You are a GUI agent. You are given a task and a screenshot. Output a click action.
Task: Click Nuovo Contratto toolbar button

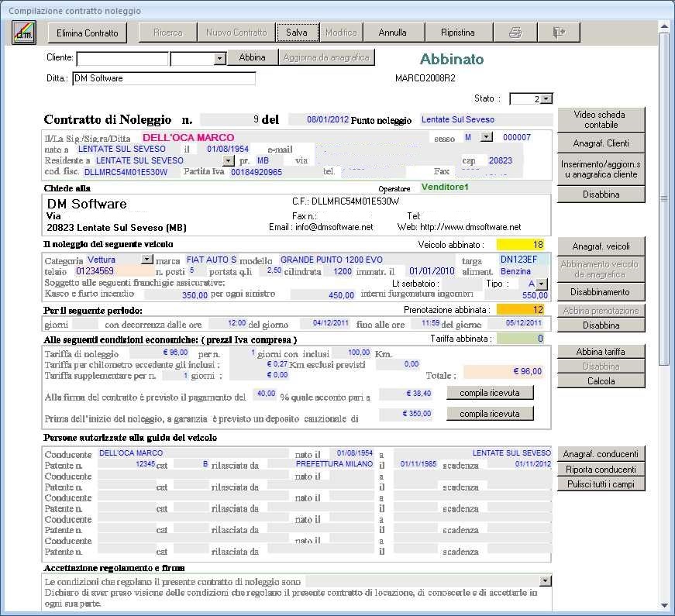236,33
